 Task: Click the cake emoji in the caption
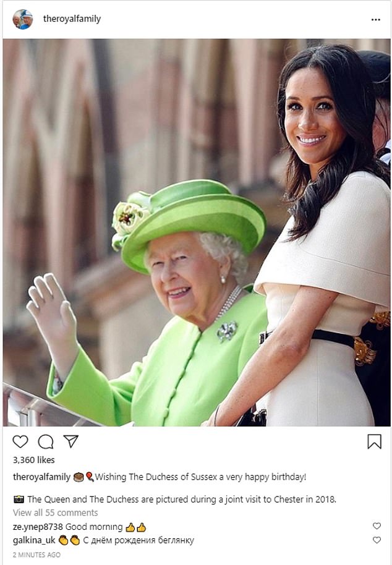[x=79, y=477]
